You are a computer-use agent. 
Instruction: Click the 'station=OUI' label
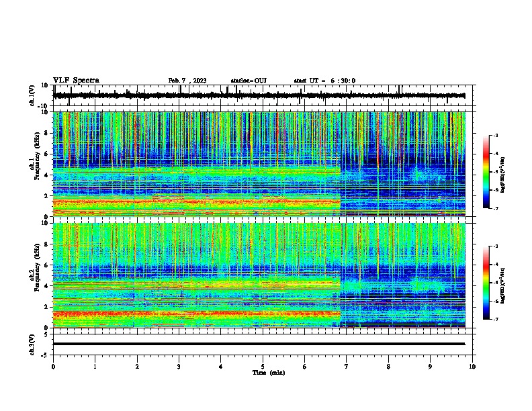[249, 81]
